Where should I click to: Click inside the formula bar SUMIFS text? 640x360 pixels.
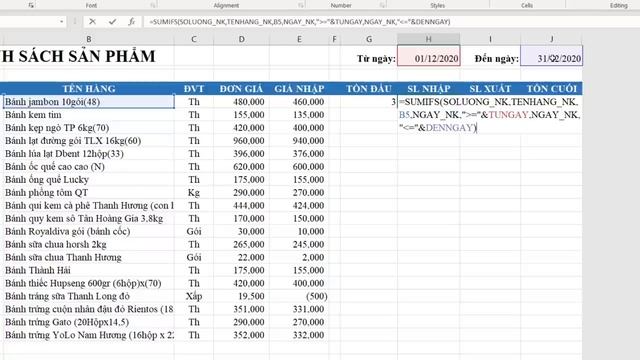300,22
